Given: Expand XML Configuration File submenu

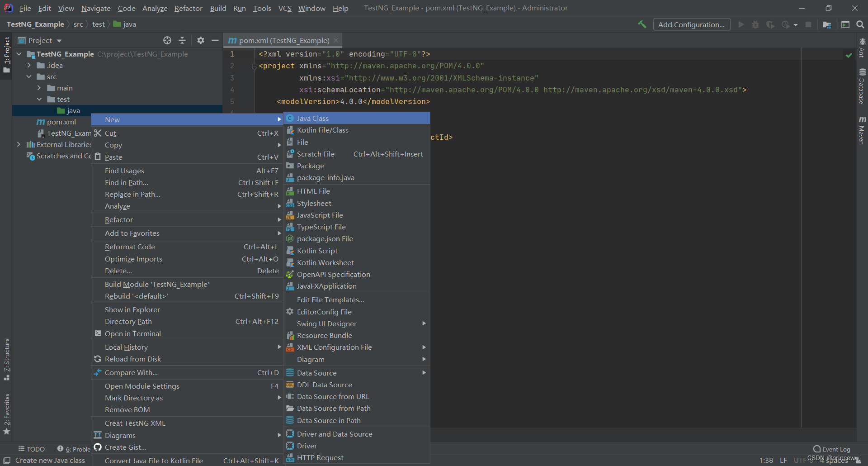Looking at the screenshot, I should pyautogui.click(x=357, y=347).
